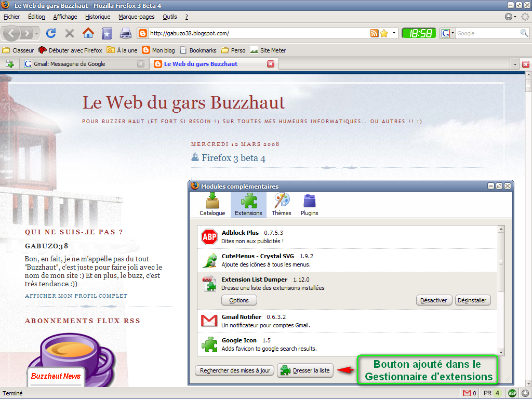Go back with the Back arrow button
This screenshot has width=532, height=399.
click(12, 33)
